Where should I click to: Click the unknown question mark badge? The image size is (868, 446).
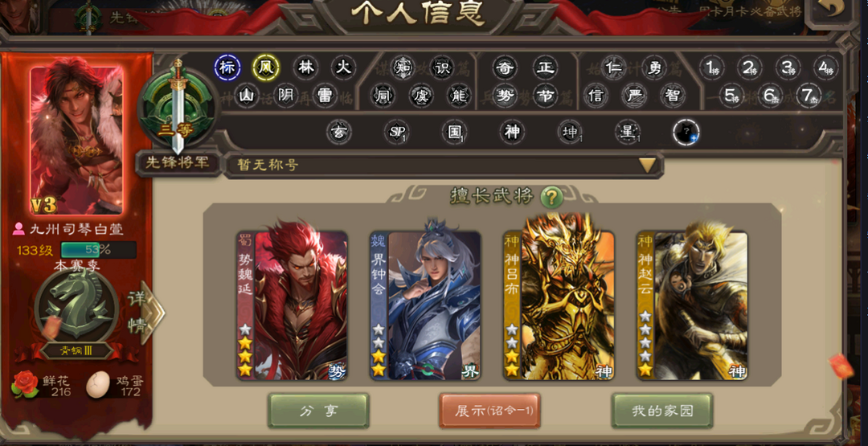tap(686, 133)
